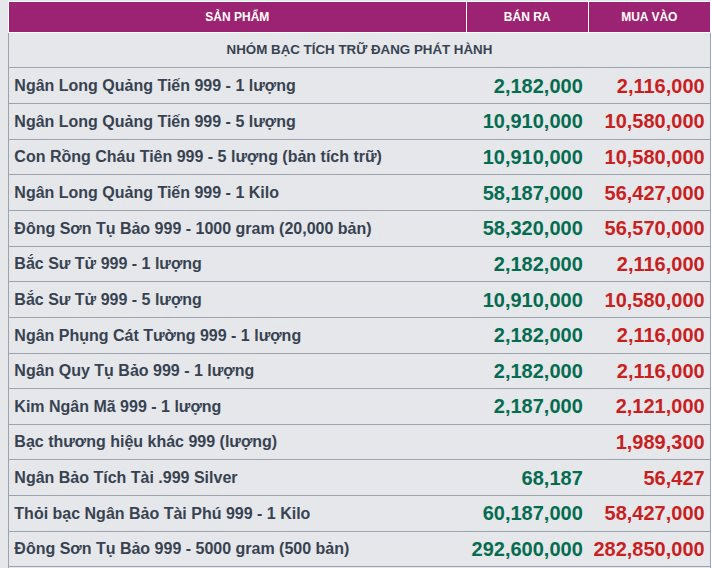
Task: Select Ngân Quy Tụ Bảo 999 product
Action: (x=134, y=371)
